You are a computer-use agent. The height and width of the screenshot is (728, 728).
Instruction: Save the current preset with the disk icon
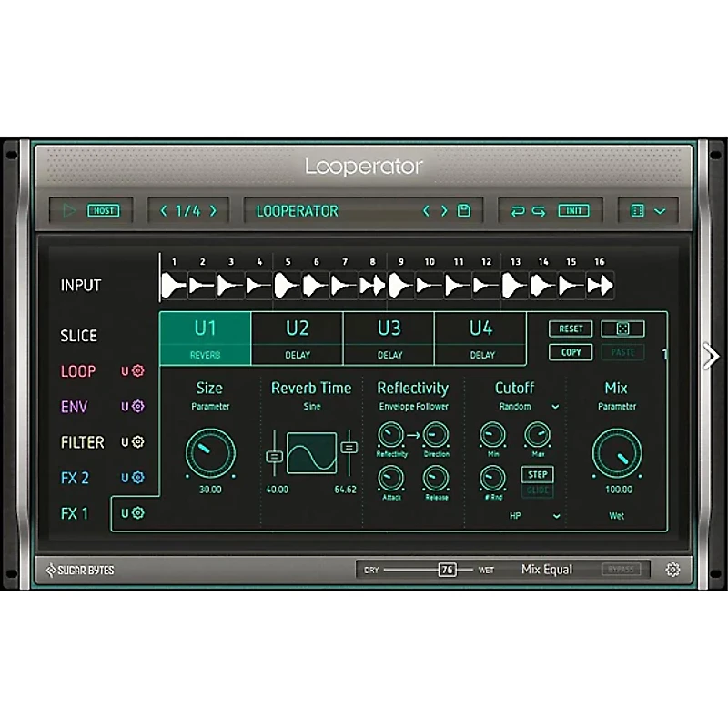[x=464, y=210]
